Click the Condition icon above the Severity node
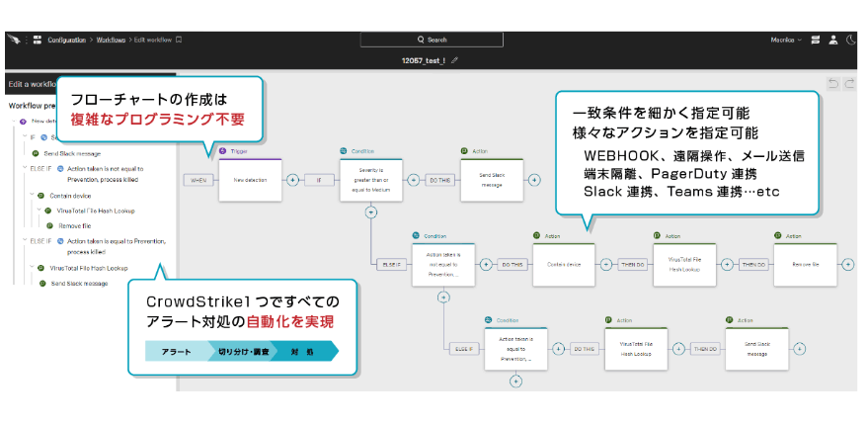 click(344, 150)
